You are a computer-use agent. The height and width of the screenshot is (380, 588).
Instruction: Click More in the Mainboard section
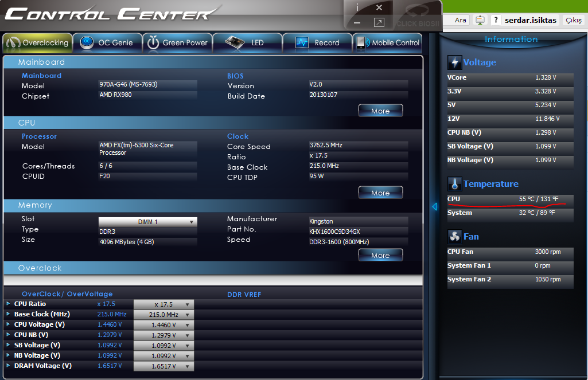pos(381,111)
